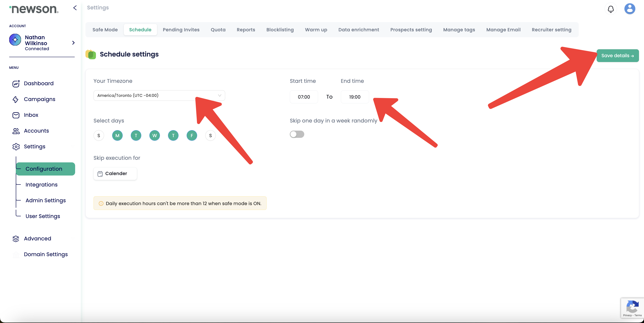Open the Calender skip execution button
The height and width of the screenshot is (323, 644).
pyautogui.click(x=115, y=174)
